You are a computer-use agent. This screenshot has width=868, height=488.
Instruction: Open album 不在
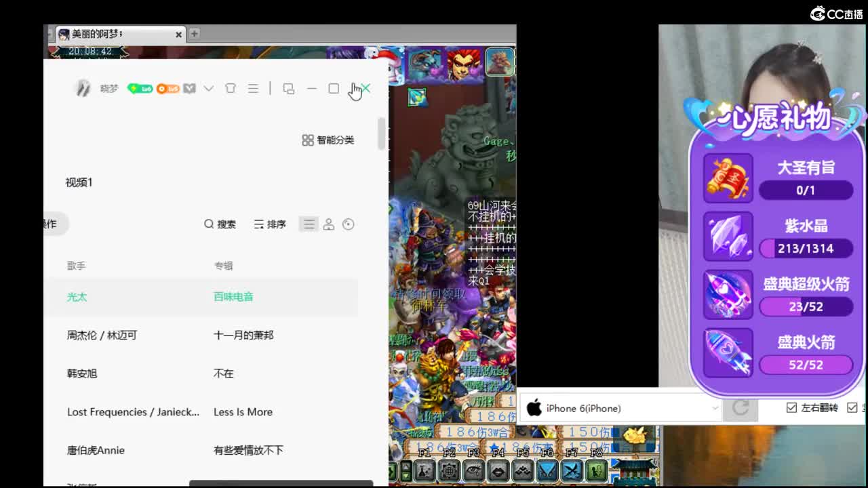[x=223, y=373]
